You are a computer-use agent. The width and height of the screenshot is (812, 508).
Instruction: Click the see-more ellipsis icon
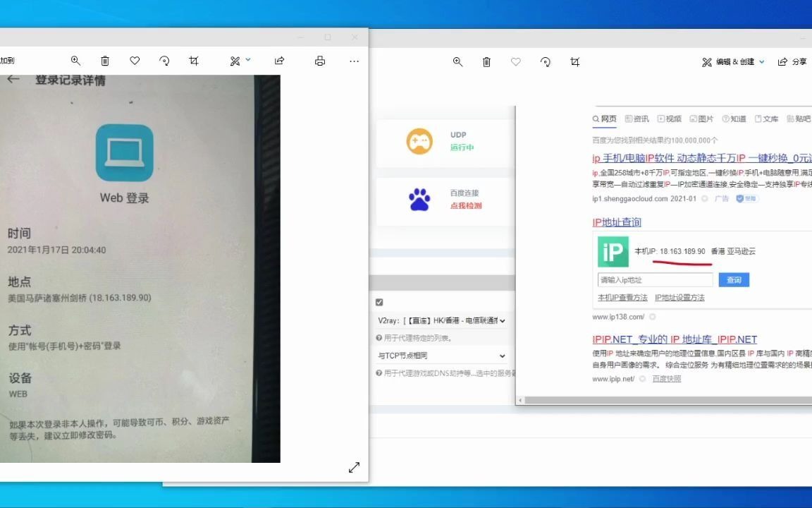click(x=354, y=62)
